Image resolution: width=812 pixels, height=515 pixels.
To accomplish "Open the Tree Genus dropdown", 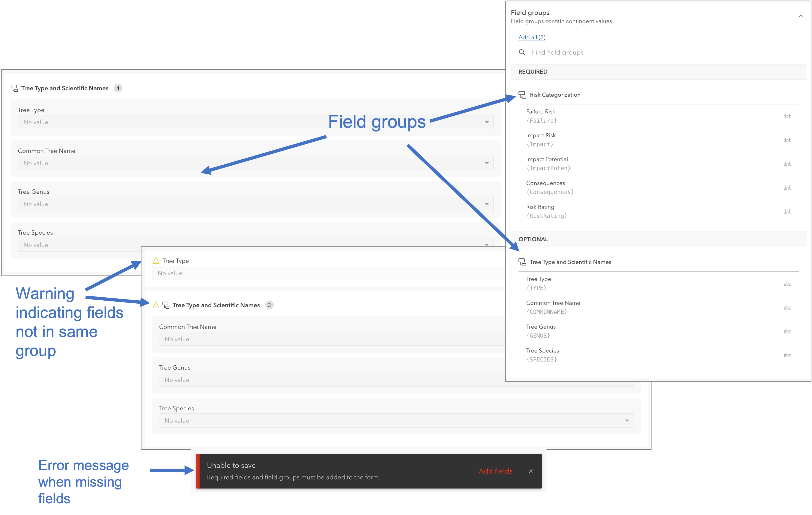I will click(487, 204).
